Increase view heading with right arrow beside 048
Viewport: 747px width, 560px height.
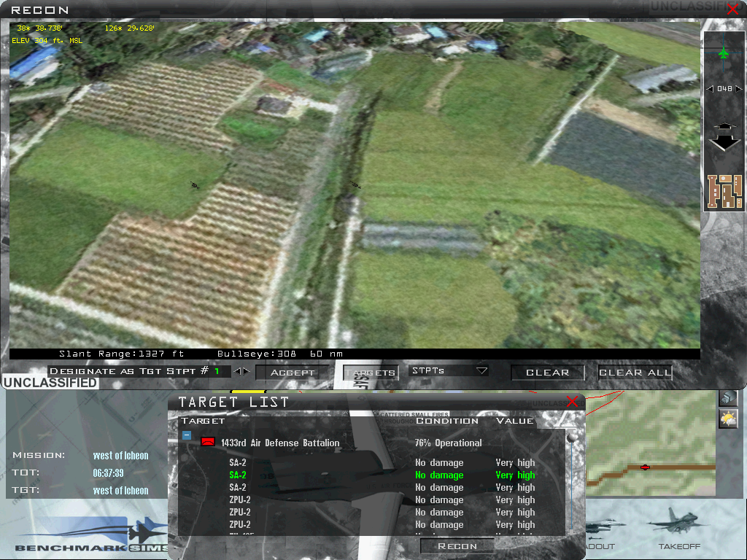point(738,89)
